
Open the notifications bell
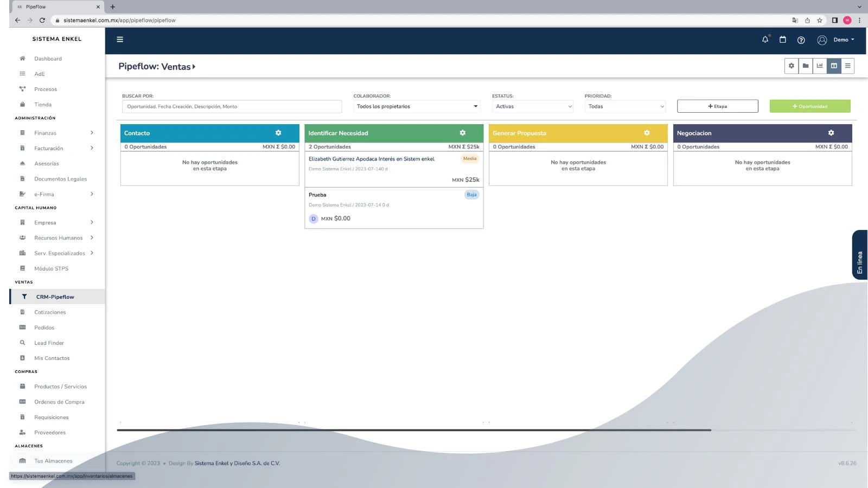765,40
